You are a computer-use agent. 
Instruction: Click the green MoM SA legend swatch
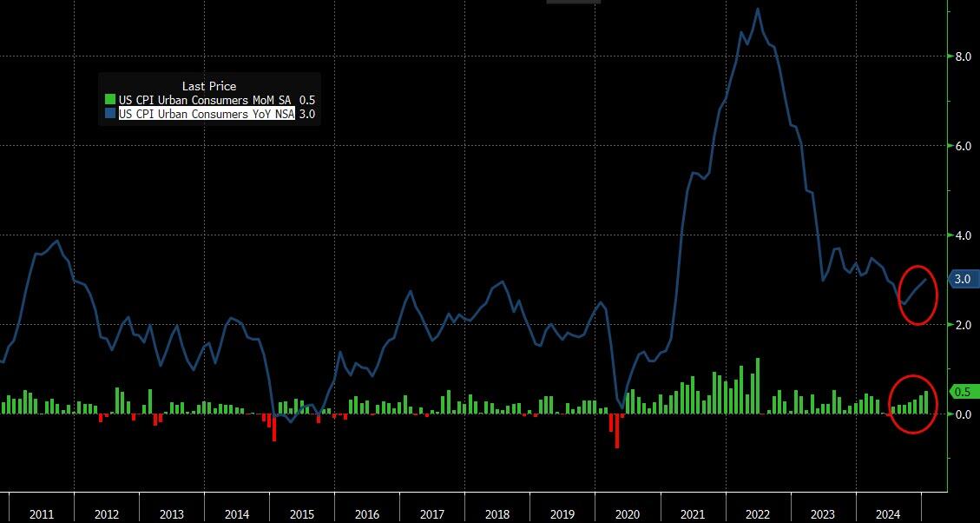109,100
